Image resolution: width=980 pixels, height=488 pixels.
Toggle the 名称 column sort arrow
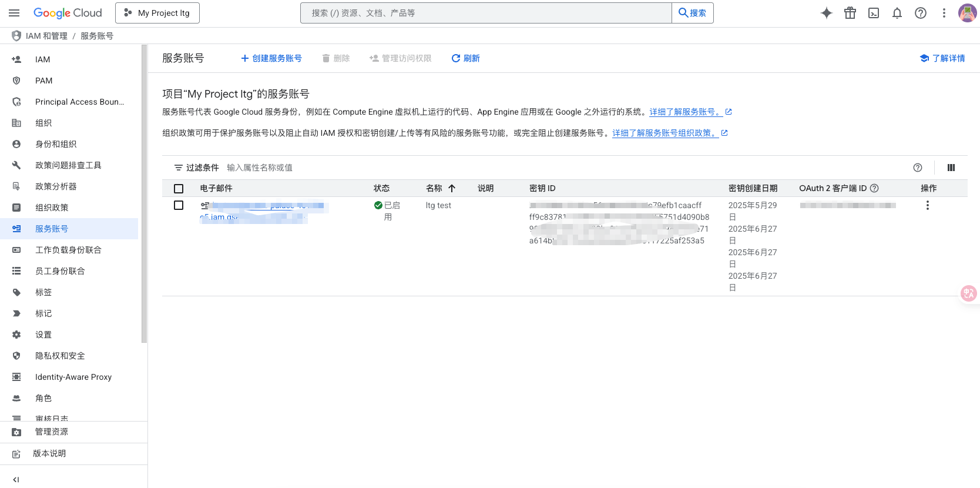(452, 188)
